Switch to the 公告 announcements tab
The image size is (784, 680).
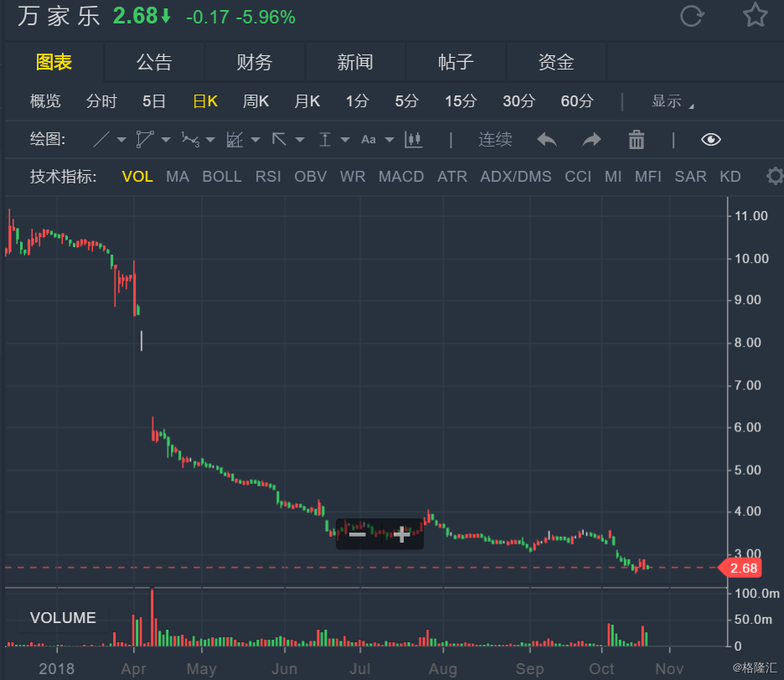click(154, 62)
